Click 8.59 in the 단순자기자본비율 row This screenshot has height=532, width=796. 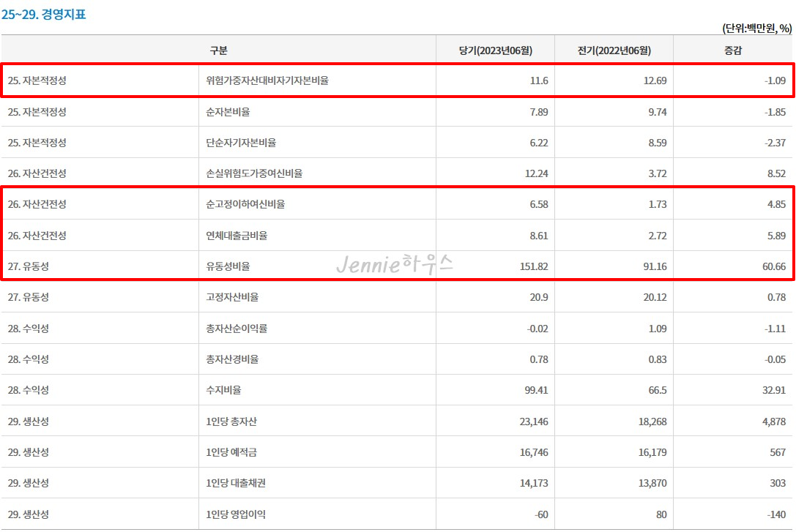point(658,143)
